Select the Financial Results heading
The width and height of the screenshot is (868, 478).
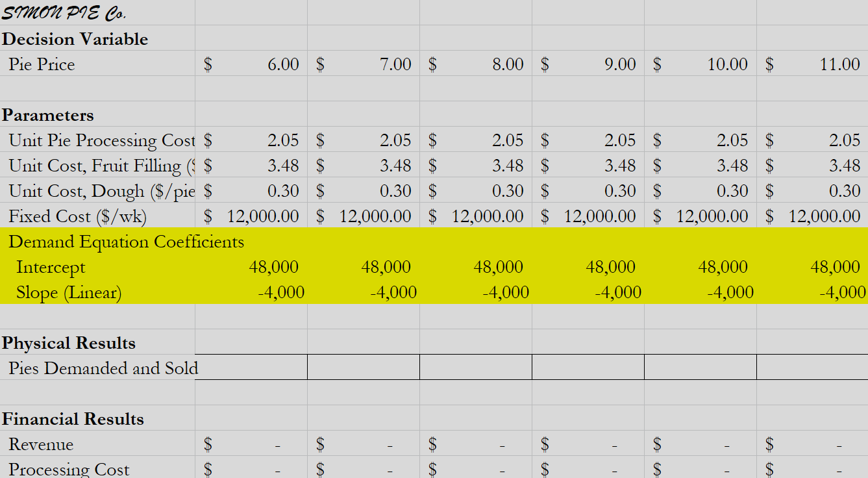[73, 419]
